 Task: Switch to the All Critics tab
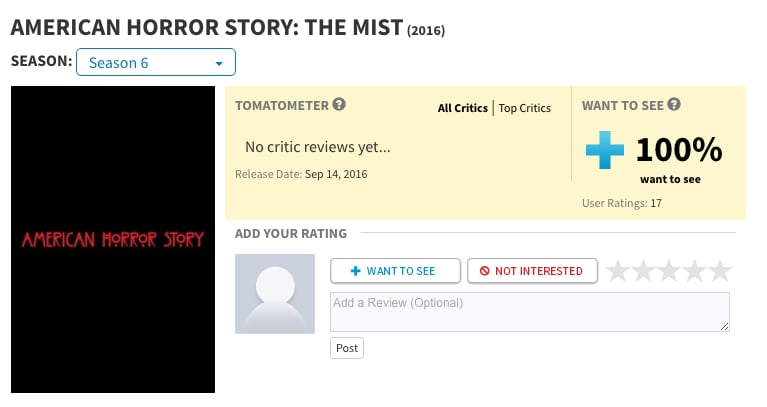pos(463,108)
